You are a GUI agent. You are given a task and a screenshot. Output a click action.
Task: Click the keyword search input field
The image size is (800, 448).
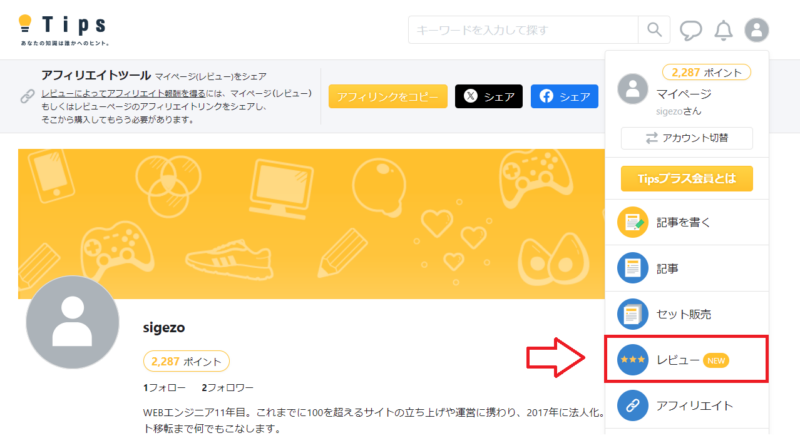point(523,30)
